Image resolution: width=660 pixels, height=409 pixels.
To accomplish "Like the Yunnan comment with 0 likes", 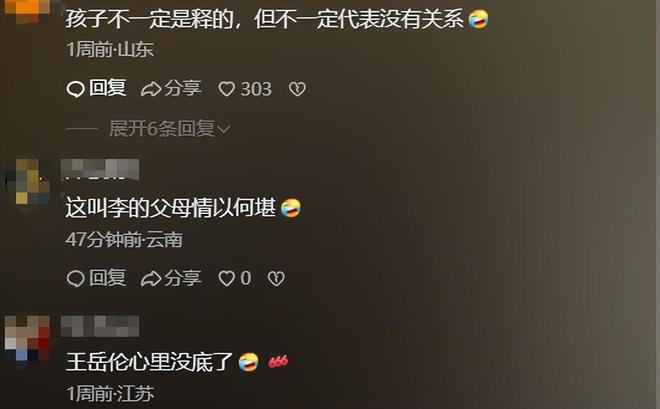I will click(227, 279).
